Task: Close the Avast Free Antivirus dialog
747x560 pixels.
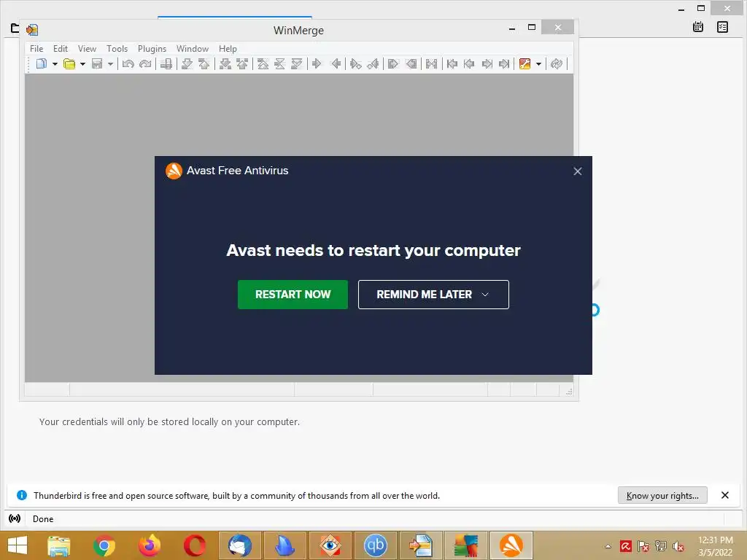Action: (x=578, y=171)
